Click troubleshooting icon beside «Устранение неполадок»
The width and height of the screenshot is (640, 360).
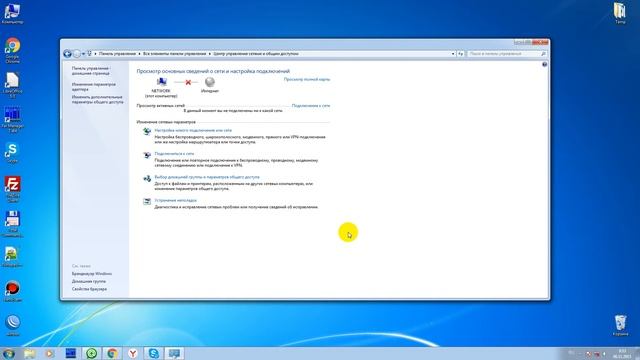point(147,201)
